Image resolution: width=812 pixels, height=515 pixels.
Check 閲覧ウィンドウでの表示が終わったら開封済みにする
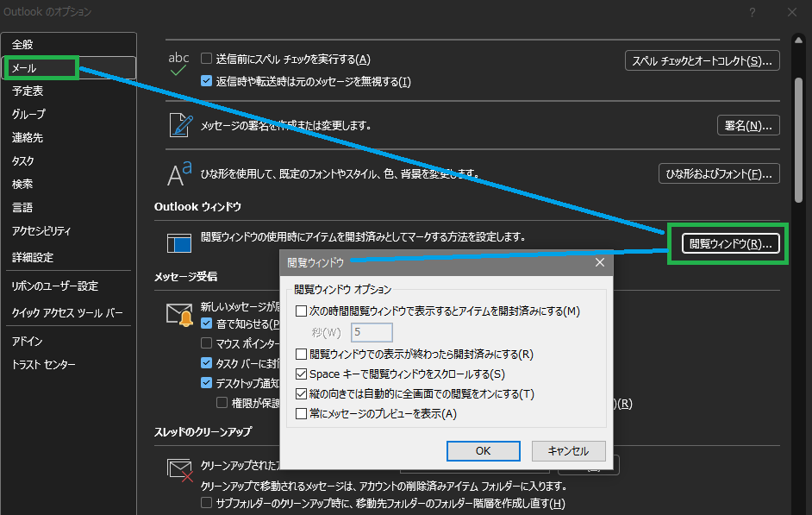301,354
